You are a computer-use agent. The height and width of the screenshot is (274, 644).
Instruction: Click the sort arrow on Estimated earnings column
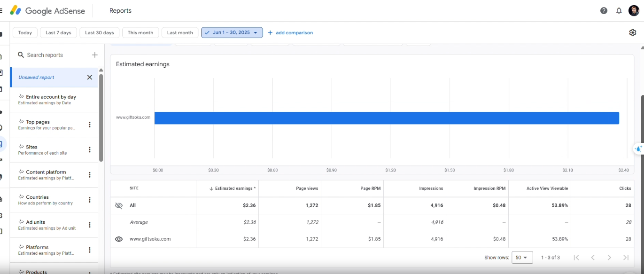pyautogui.click(x=211, y=188)
